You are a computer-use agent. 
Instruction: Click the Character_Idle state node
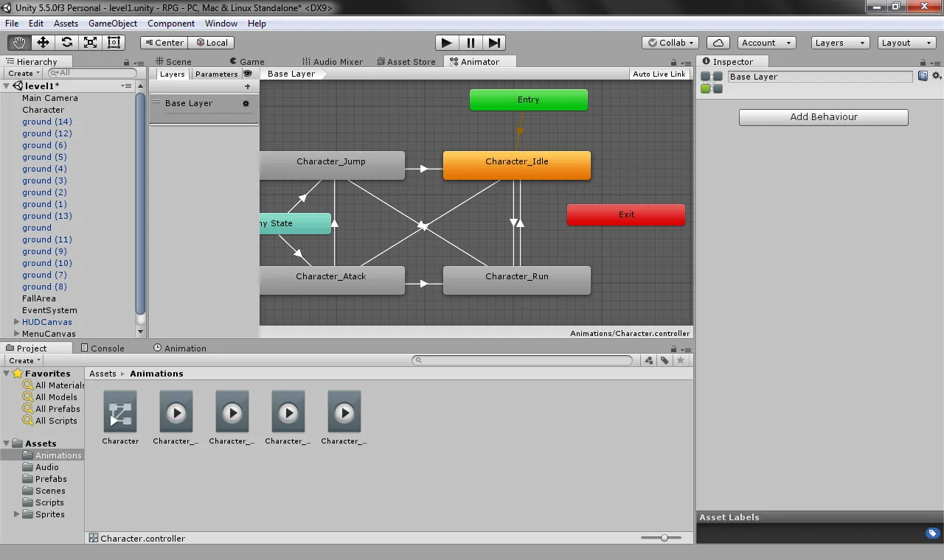pyautogui.click(x=516, y=164)
